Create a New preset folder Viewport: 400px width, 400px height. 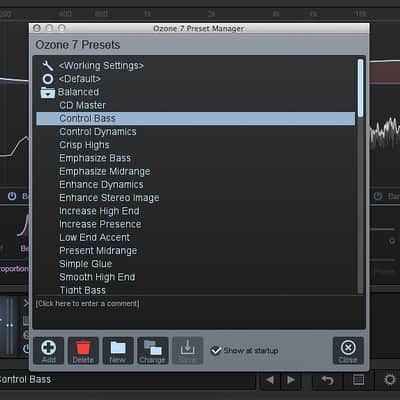coord(118,350)
